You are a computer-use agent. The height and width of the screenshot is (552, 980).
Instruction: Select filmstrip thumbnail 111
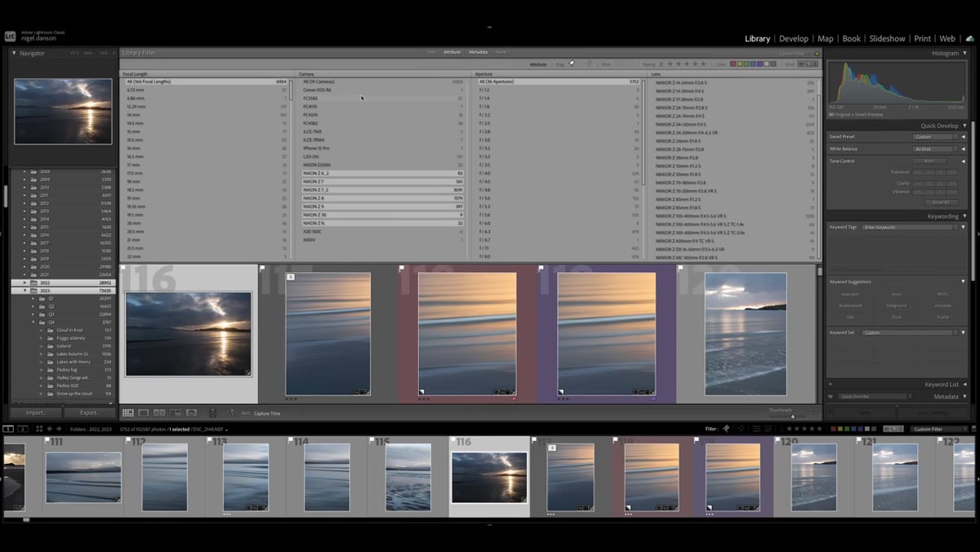(x=83, y=478)
